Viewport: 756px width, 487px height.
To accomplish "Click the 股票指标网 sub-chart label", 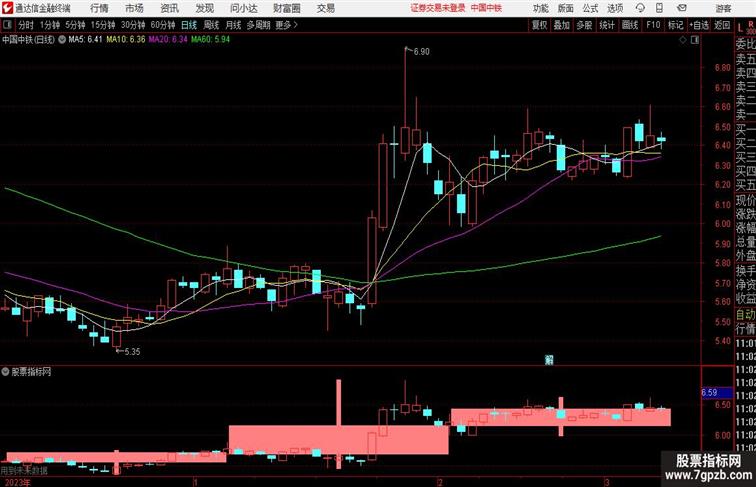I will pyautogui.click(x=31, y=372).
